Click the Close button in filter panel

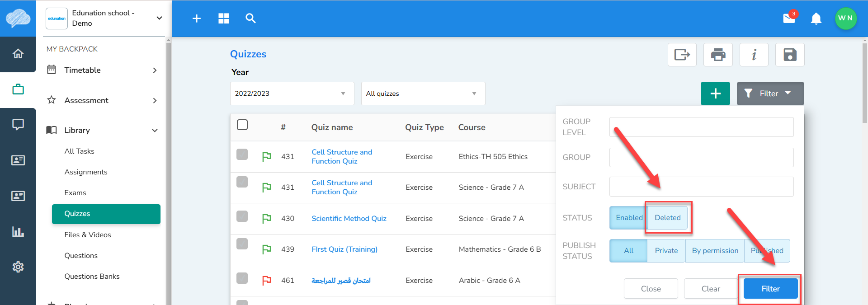point(651,289)
